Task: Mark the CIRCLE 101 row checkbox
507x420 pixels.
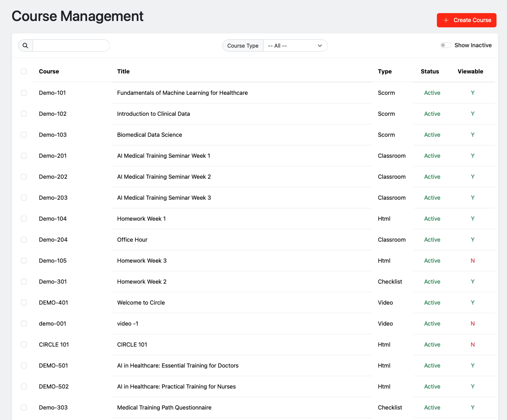Action: point(24,345)
